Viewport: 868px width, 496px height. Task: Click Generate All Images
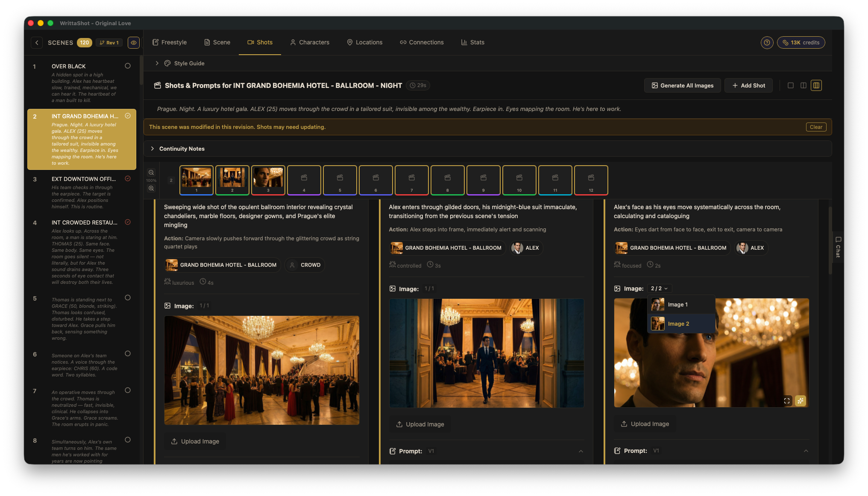[682, 85]
